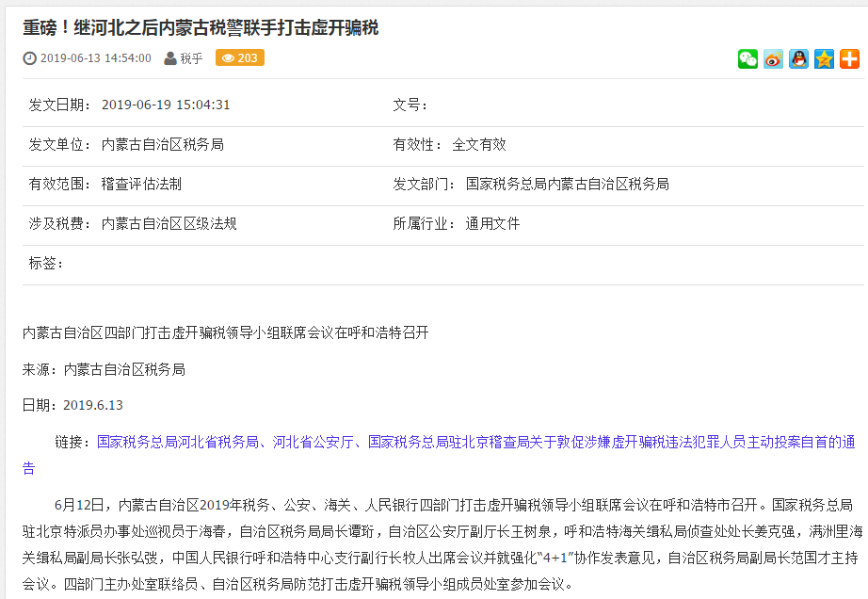
Task: Click the 发文日期 label
Action: coord(59,105)
